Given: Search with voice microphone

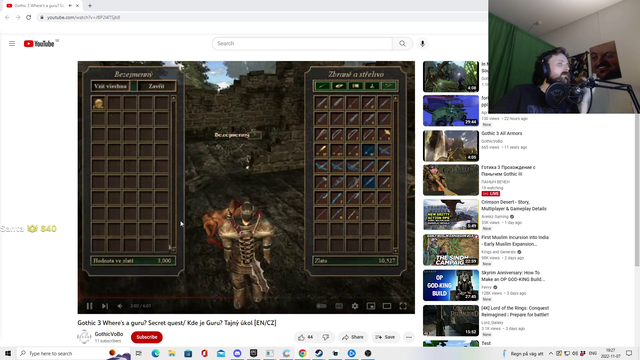Looking at the screenshot, I should point(422,43).
